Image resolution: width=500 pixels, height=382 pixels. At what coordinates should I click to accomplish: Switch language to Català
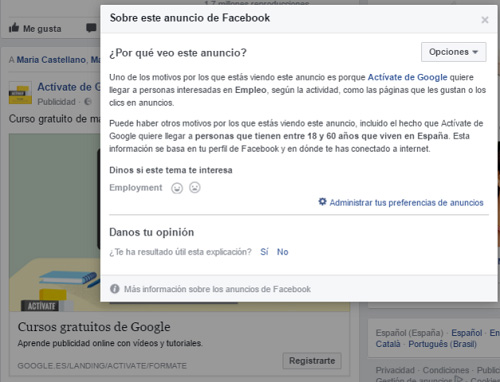click(x=388, y=344)
